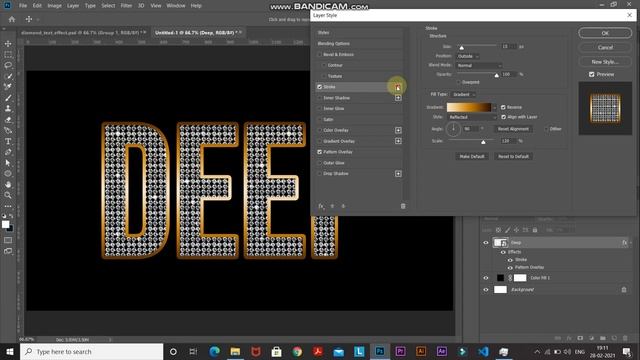Screen dimensions: 640x360
Task: Click the plus icon next to Inner Shadow
Action: 398,98
